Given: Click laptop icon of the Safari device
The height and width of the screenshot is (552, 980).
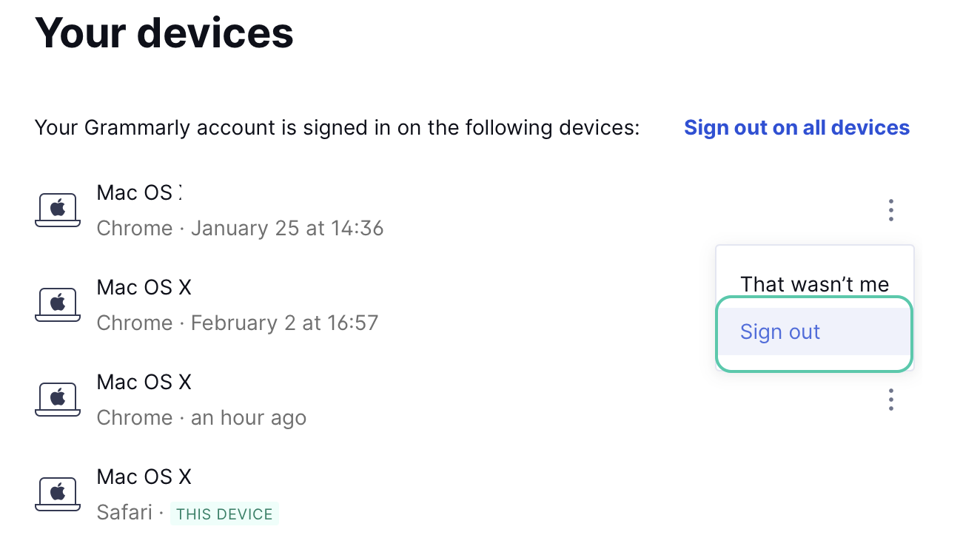Looking at the screenshot, I should (58, 494).
